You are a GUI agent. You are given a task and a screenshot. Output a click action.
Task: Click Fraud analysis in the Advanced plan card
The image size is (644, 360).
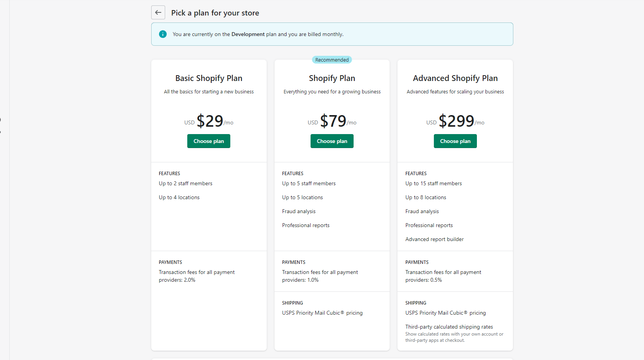(x=422, y=211)
